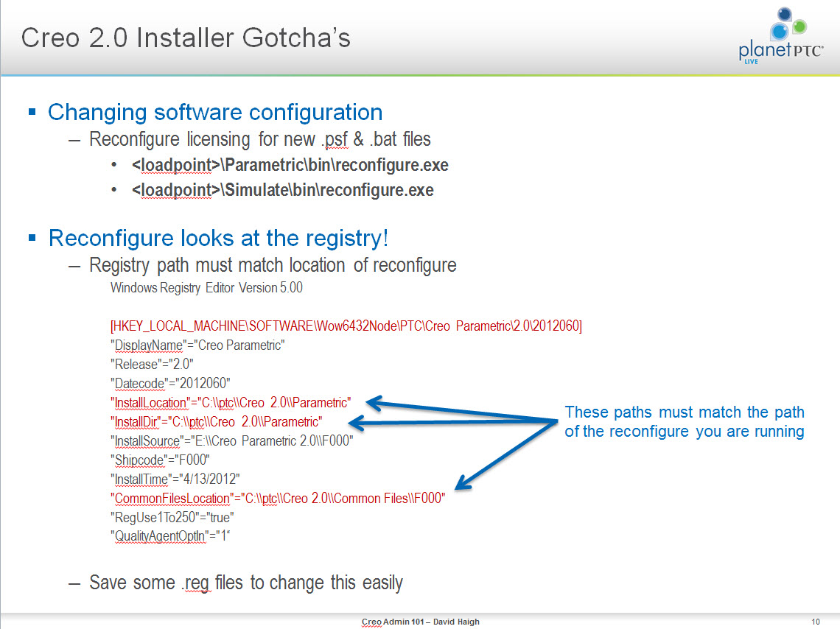Click footer 'Creo Admin 101 – David Haigh'
The image size is (840, 629).
(x=421, y=622)
